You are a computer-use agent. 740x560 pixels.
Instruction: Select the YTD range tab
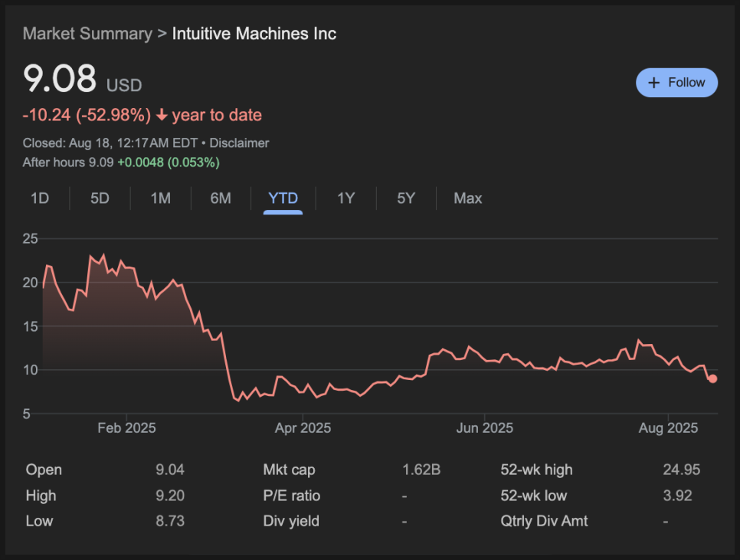tap(283, 198)
